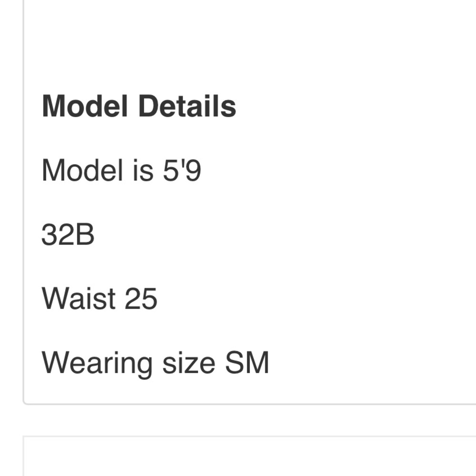Select the "Model is 5'9" text line

121,170
